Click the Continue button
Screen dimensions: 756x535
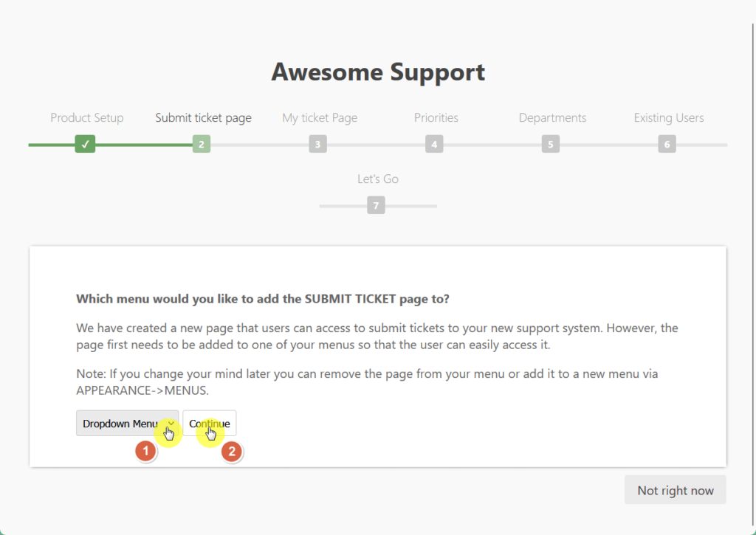[209, 423]
